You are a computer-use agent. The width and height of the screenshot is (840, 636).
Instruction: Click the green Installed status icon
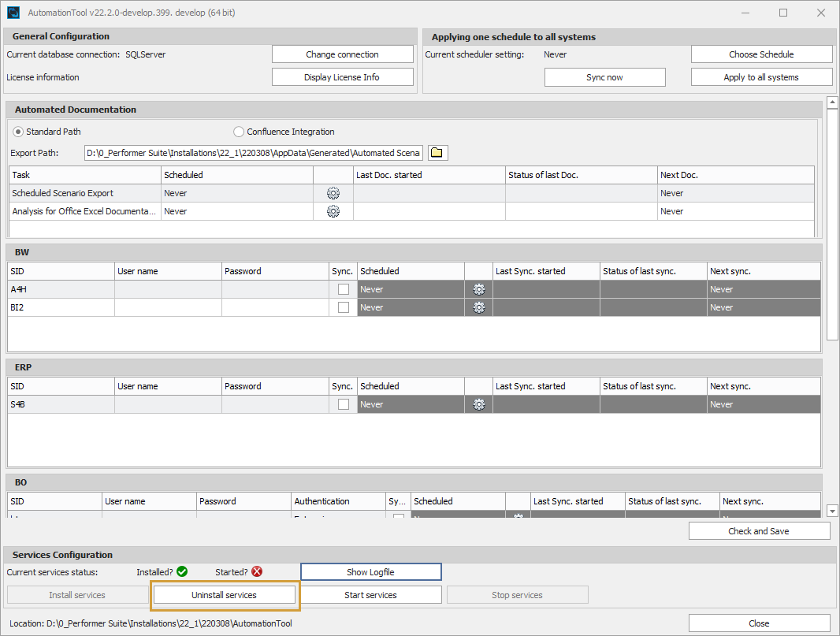pos(182,571)
